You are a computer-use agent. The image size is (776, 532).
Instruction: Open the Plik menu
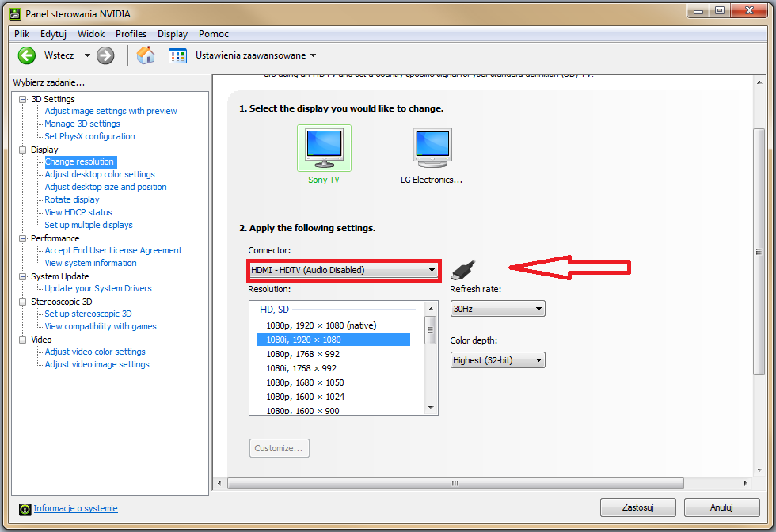point(21,34)
